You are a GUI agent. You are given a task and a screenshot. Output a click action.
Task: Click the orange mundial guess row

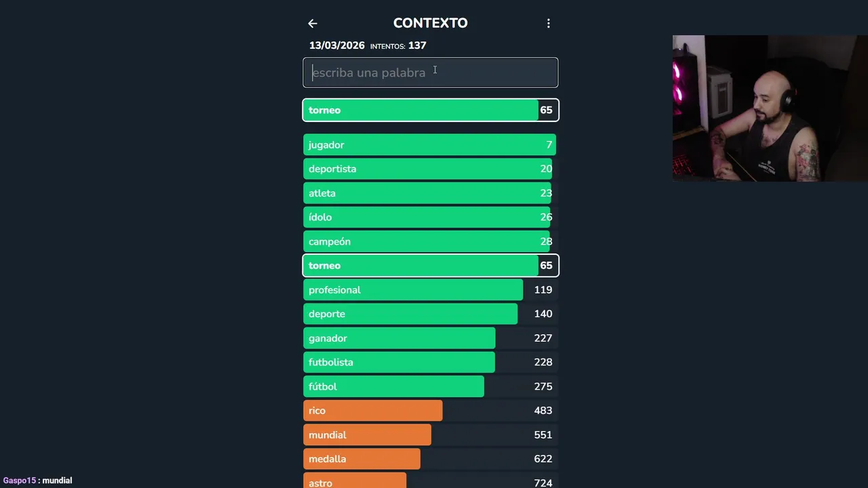point(430,435)
